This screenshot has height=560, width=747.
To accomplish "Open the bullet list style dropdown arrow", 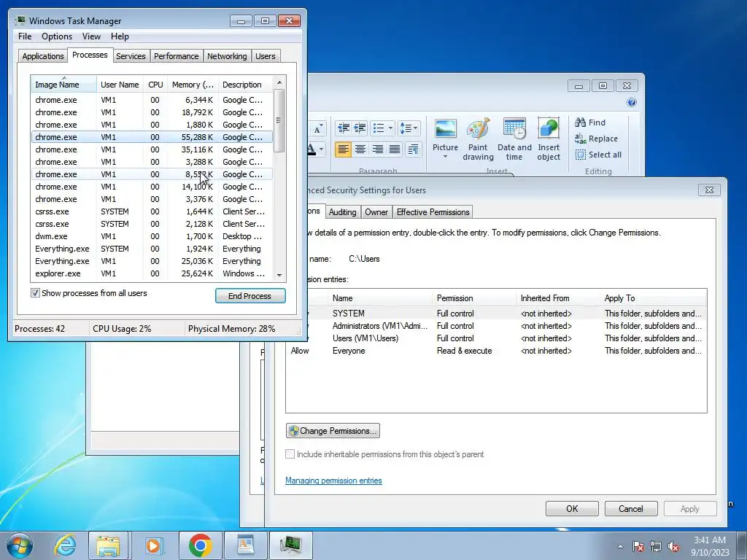I will (x=391, y=128).
